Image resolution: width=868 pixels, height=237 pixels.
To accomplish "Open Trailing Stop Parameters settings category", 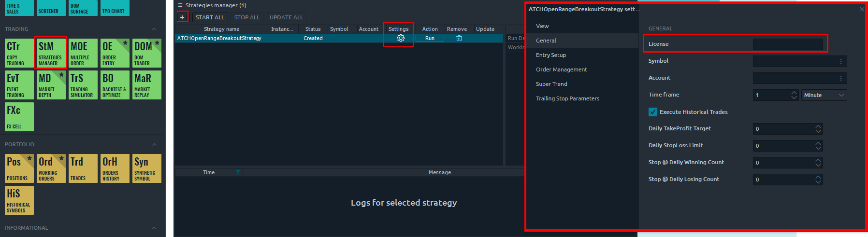I will (x=567, y=98).
